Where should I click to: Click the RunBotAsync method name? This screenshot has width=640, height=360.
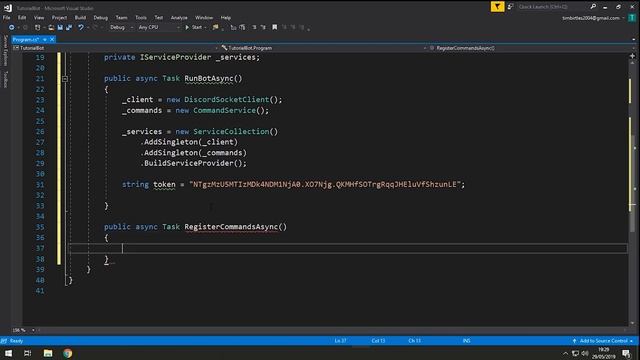point(209,78)
